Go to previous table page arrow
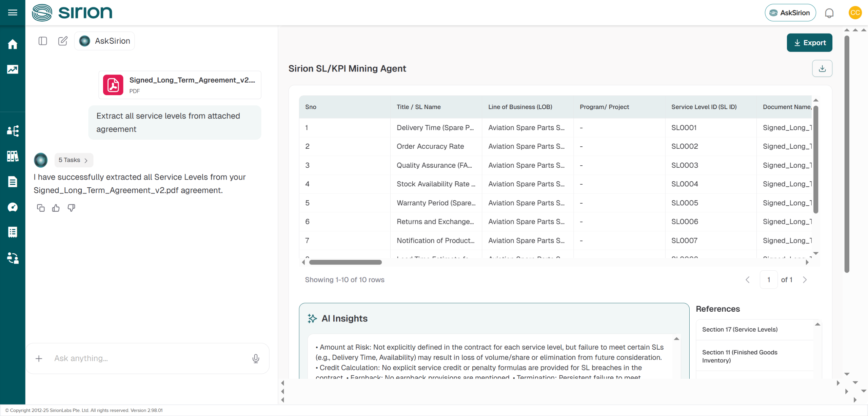The height and width of the screenshot is (416, 868). 748,280
